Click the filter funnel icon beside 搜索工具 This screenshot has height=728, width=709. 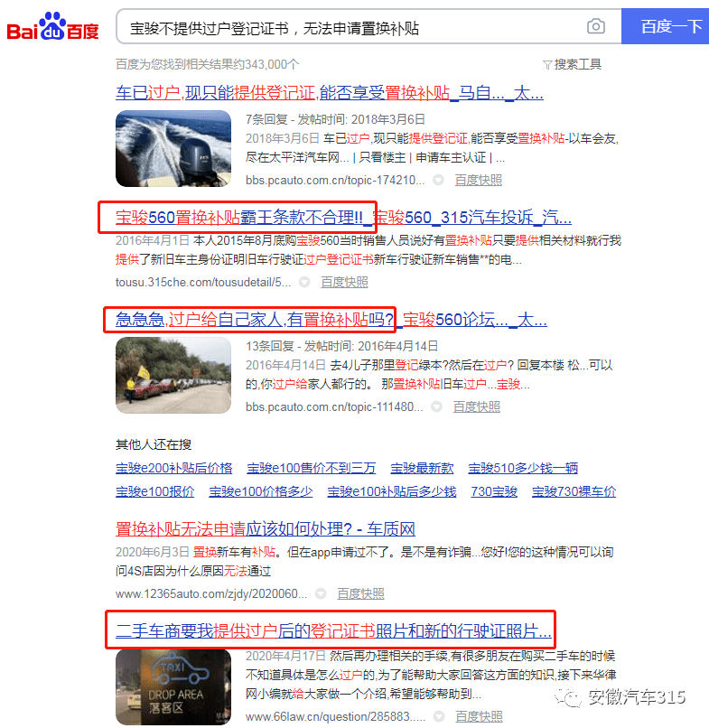547,65
